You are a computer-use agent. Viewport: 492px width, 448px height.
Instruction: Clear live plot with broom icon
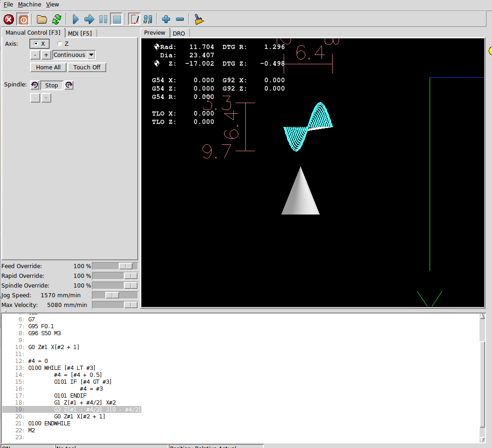pos(199,19)
